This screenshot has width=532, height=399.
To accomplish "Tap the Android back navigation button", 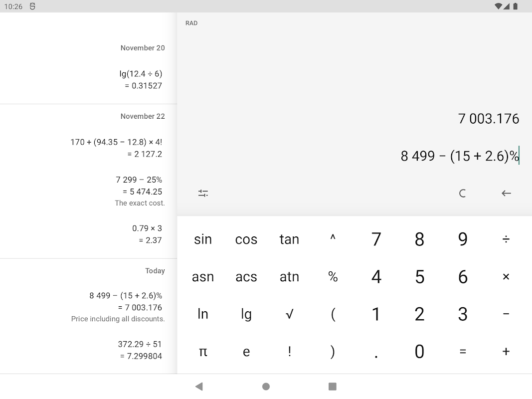I will tap(199, 387).
